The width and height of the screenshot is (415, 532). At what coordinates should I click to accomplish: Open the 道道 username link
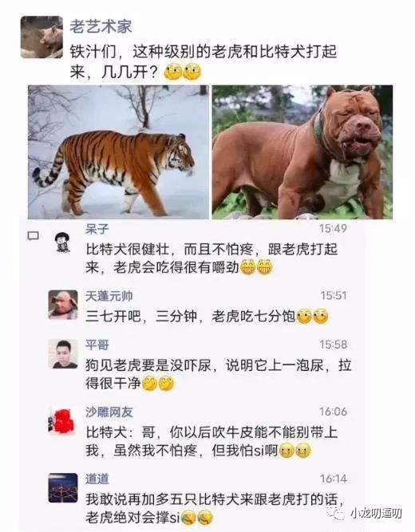tap(97, 479)
